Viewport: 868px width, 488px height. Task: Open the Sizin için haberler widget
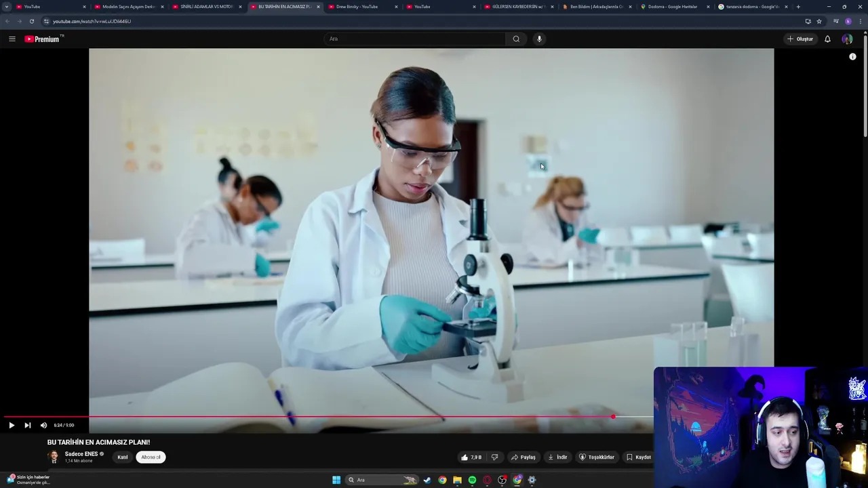tap(28, 480)
